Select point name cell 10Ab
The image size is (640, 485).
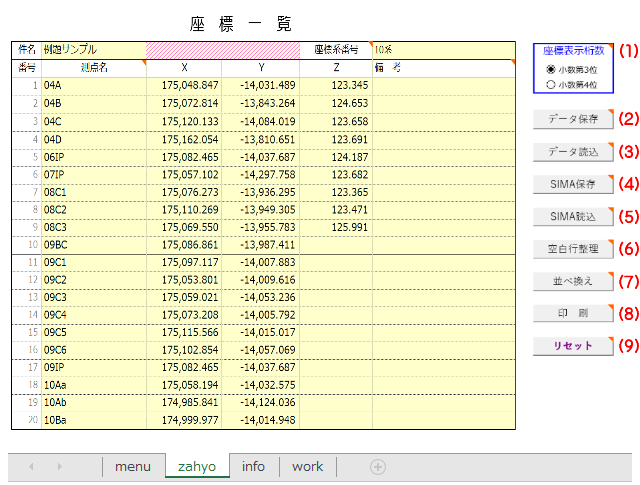[x=94, y=403]
